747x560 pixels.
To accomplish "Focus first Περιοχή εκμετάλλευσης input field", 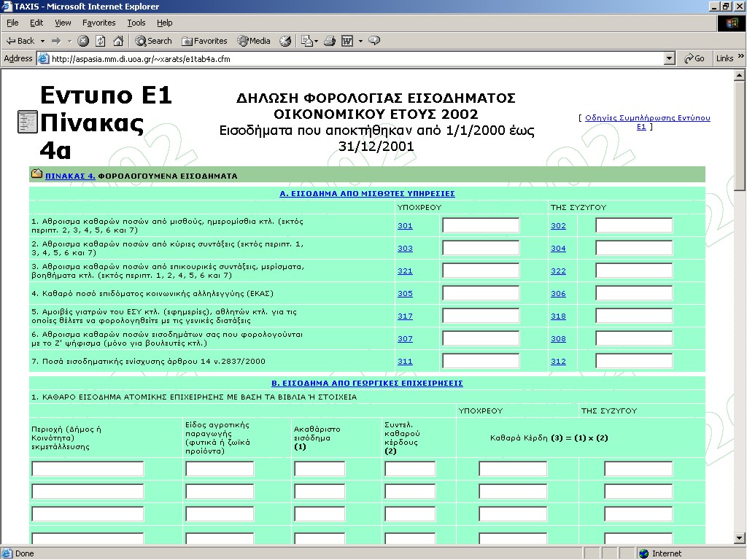I will pos(88,469).
